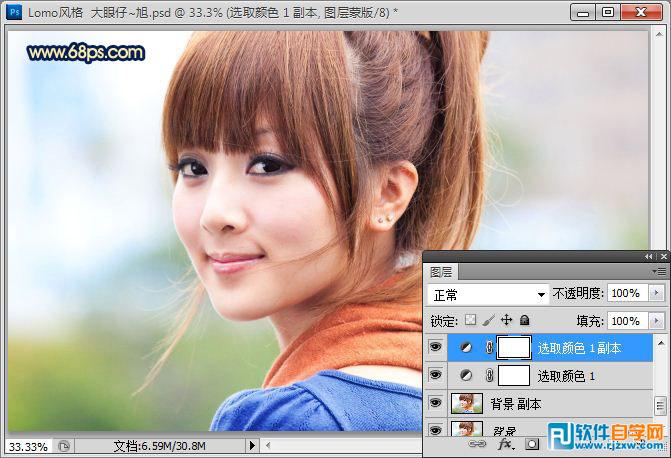This screenshot has width=671, height=458.
Task: Open the fx layer style menu
Action: click(506, 444)
